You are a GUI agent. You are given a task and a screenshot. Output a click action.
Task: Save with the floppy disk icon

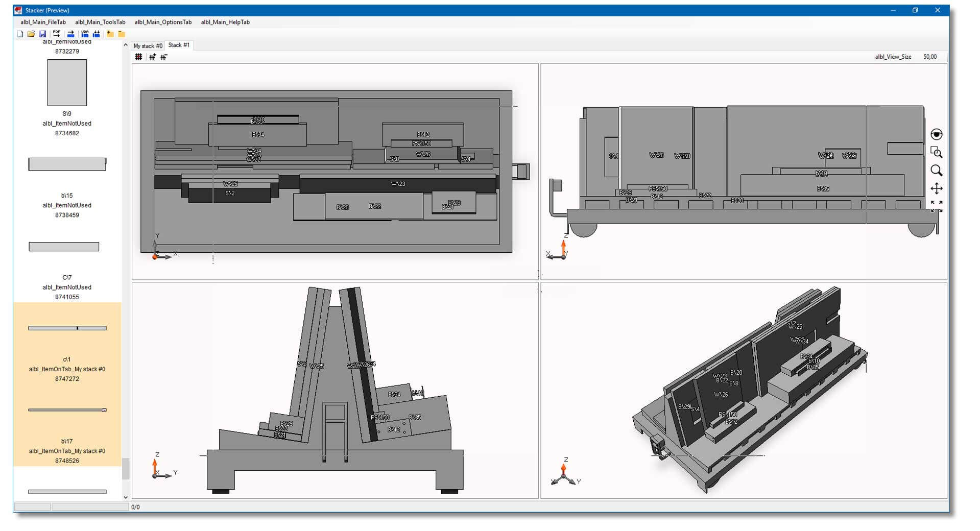(x=42, y=34)
